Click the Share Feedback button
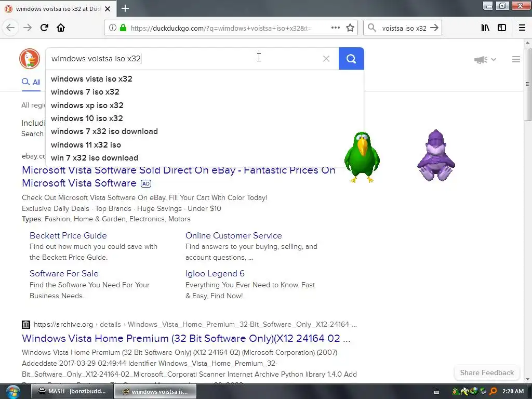This screenshot has width=532, height=399. pos(486,373)
